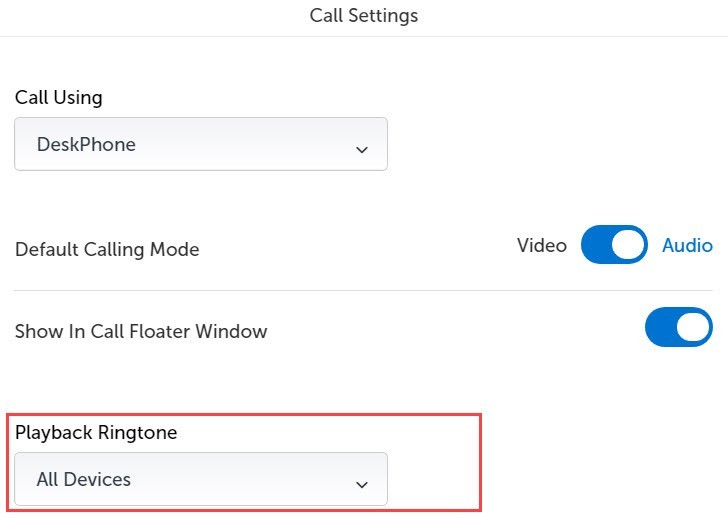This screenshot has height=518, width=728.
Task: Click the white knob of floater window switch
Action: pyautogui.click(x=694, y=327)
